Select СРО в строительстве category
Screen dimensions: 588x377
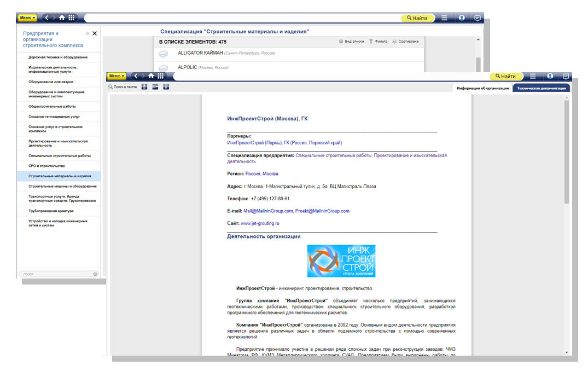coord(59,166)
